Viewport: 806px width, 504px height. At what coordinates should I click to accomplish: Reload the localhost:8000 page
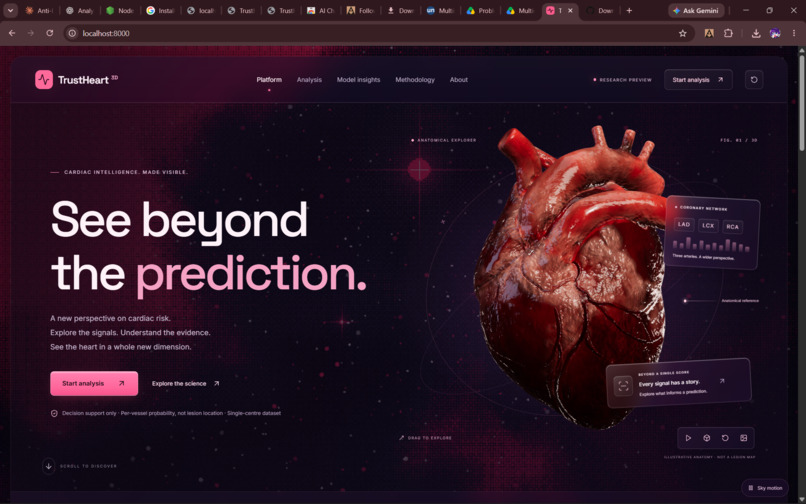click(x=49, y=33)
